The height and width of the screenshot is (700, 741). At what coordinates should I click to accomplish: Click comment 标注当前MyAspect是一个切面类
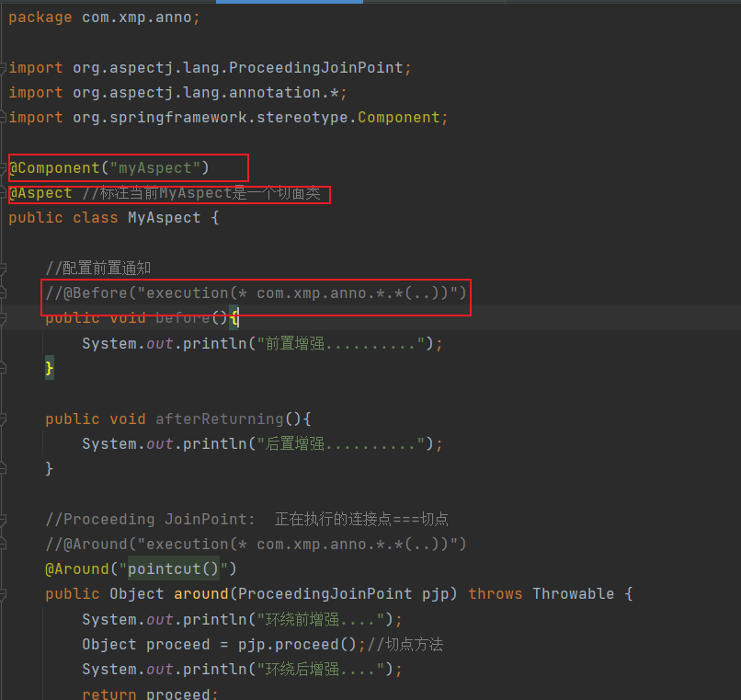[x=201, y=193]
